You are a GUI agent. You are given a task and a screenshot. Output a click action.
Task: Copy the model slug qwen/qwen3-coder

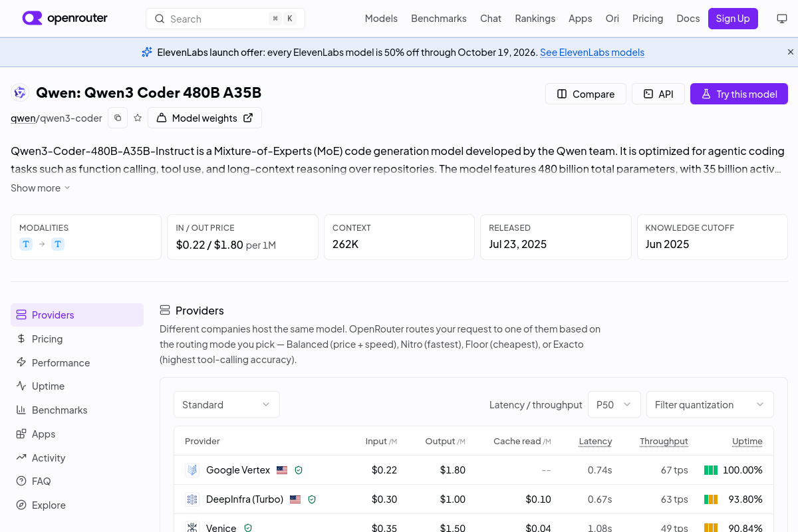(x=118, y=118)
